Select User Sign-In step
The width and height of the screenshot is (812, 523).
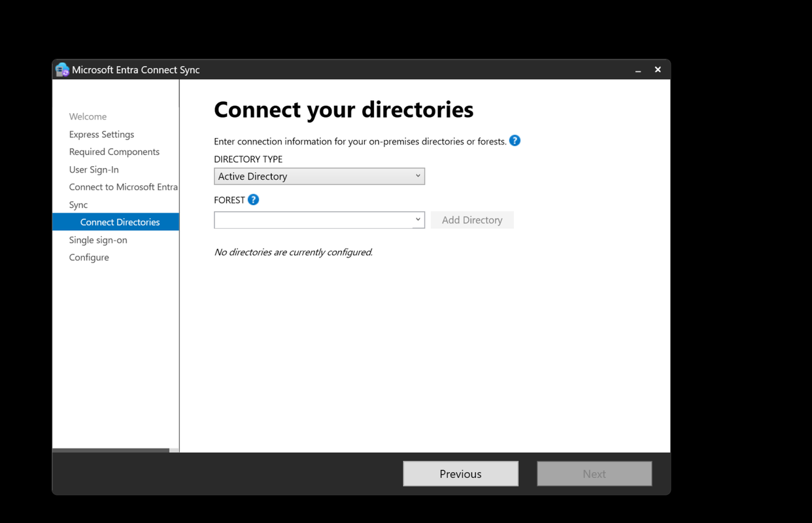pyautogui.click(x=94, y=169)
